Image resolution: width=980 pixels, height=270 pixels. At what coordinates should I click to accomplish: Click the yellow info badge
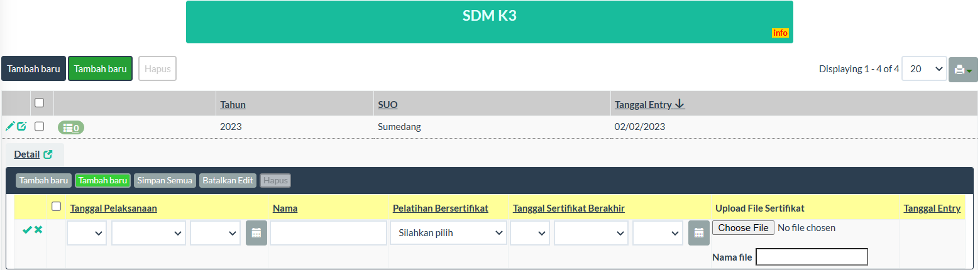[x=780, y=33]
